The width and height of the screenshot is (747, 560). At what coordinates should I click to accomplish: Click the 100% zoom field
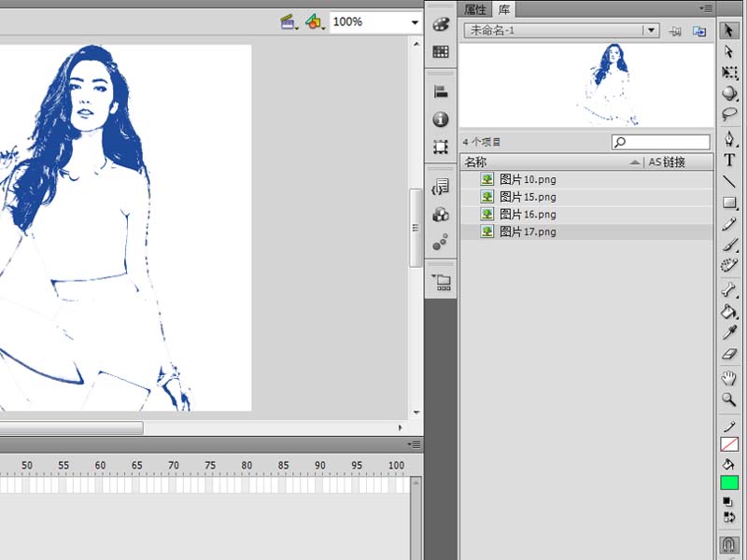click(x=369, y=21)
